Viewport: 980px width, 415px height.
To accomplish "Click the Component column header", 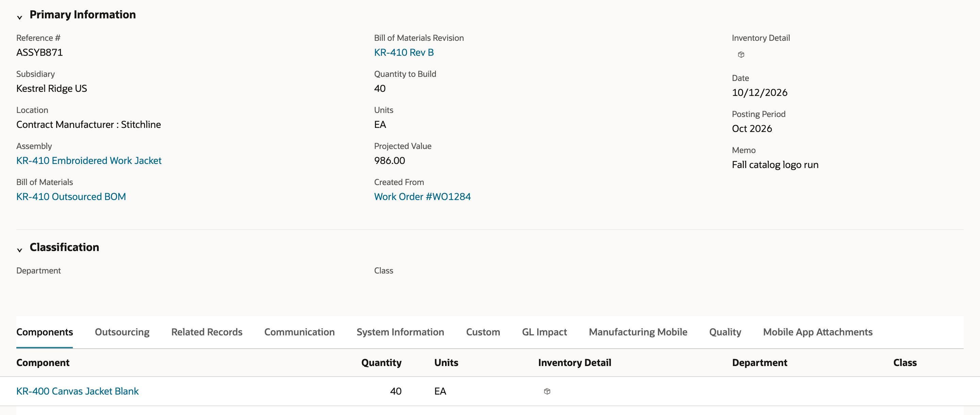I will coord(43,363).
